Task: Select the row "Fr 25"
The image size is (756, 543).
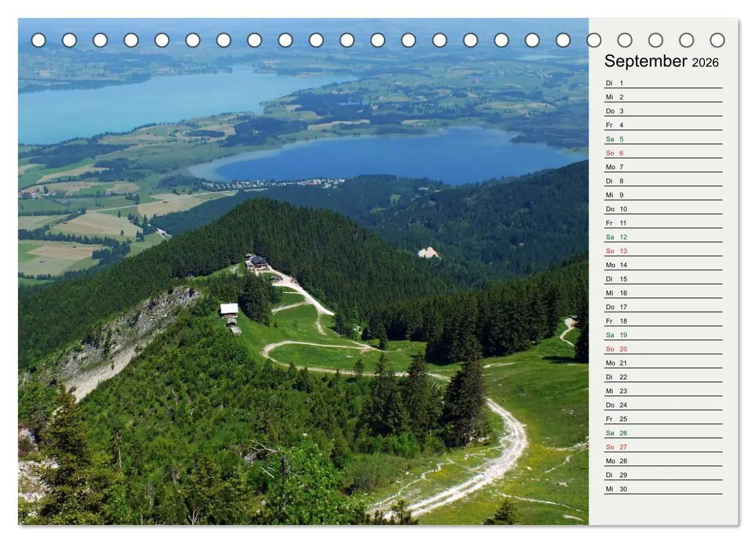Action: (663, 419)
